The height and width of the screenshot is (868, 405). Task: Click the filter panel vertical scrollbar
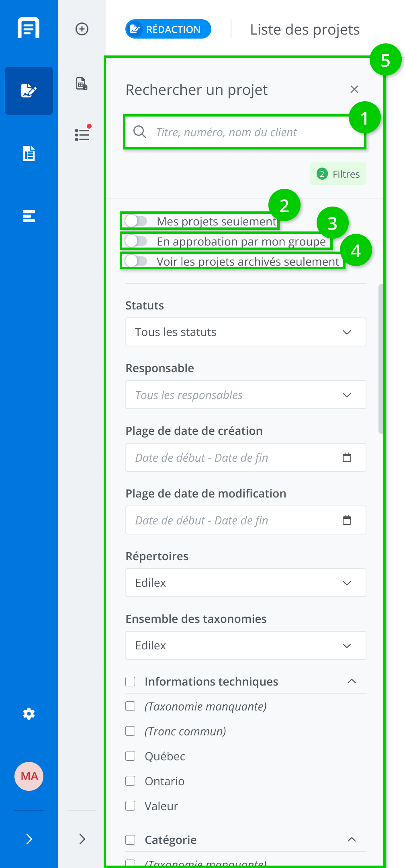[380, 358]
